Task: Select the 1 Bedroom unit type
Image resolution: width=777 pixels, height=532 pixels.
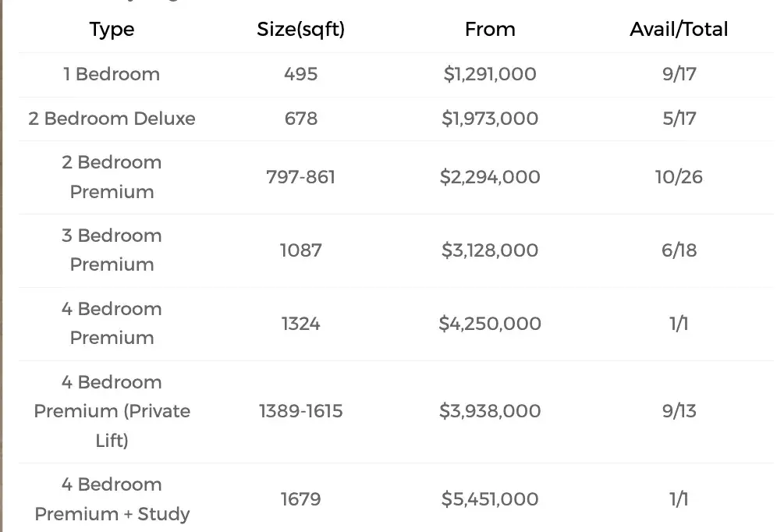Action: tap(112, 74)
